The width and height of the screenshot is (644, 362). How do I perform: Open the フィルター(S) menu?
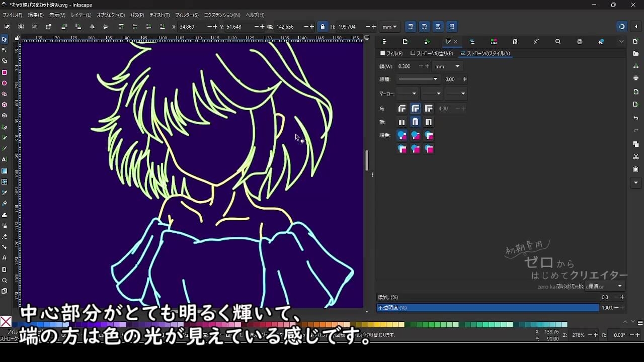(186, 15)
